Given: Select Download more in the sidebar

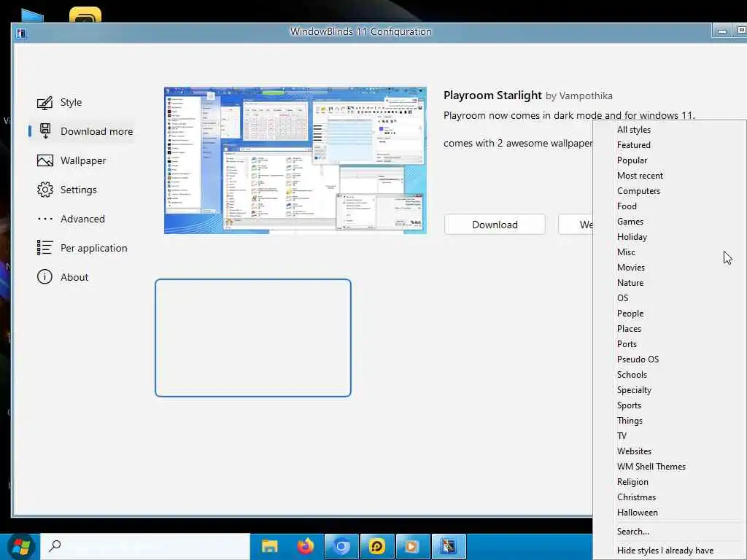Looking at the screenshot, I should (x=97, y=131).
